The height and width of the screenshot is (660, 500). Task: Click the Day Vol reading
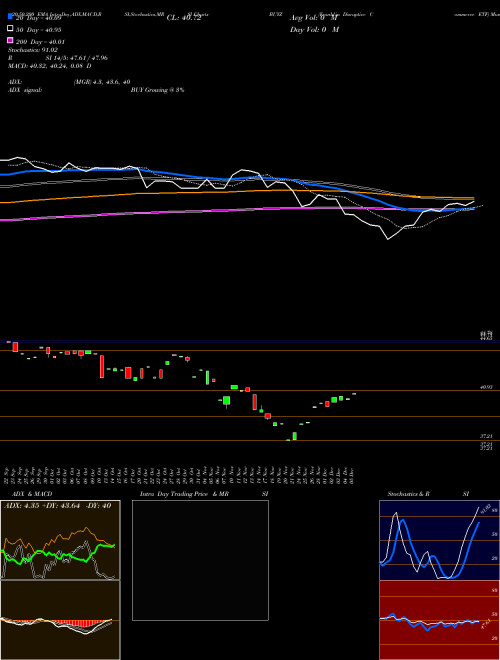click(x=314, y=30)
